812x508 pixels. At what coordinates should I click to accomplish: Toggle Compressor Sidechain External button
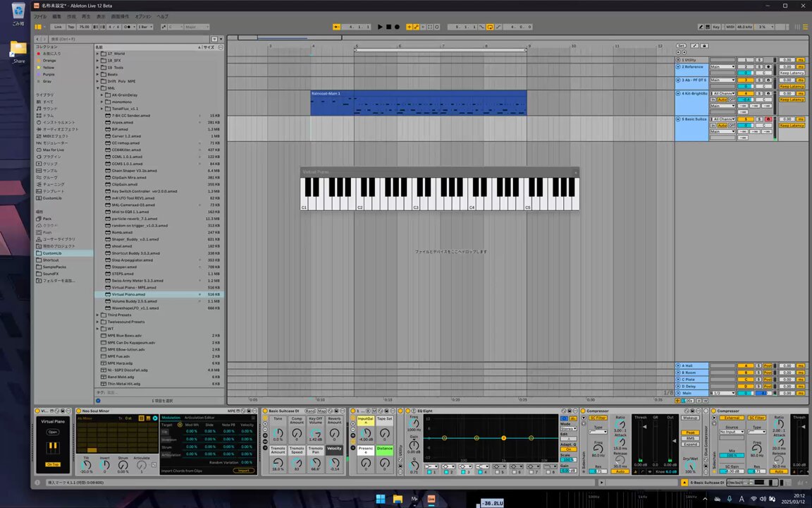(x=731, y=417)
